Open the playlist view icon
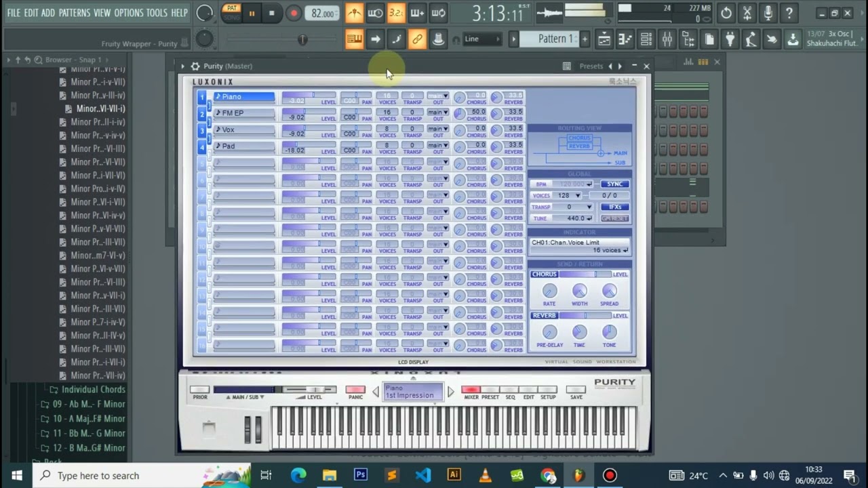Image resolution: width=868 pixels, height=488 pixels. pos(604,39)
